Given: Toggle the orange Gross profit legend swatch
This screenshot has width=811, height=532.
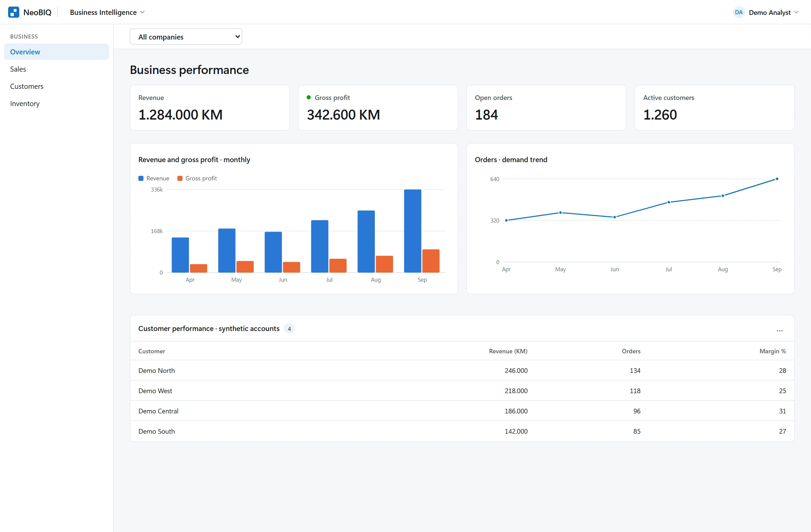Looking at the screenshot, I should pos(180,178).
